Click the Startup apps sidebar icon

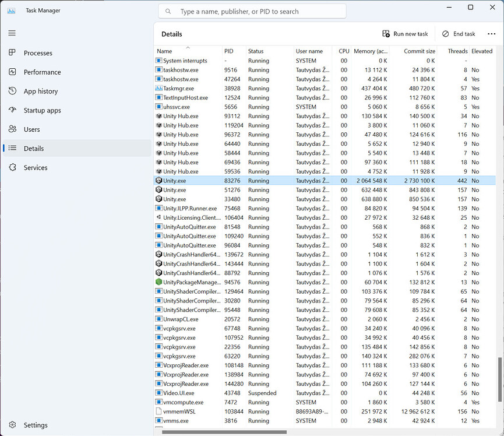coord(13,110)
